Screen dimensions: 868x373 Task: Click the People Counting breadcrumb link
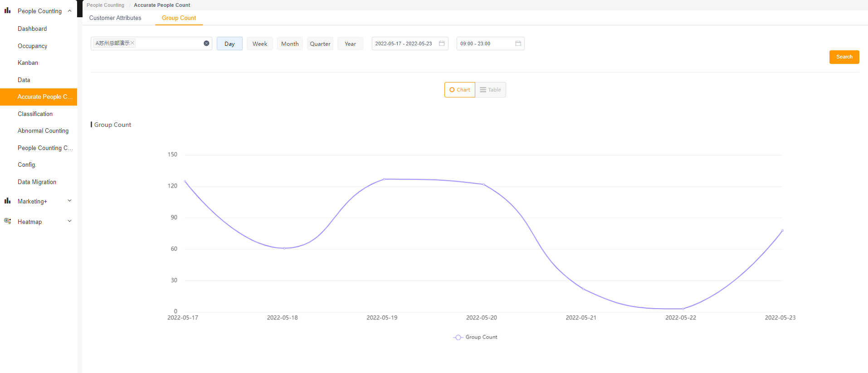point(105,5)
